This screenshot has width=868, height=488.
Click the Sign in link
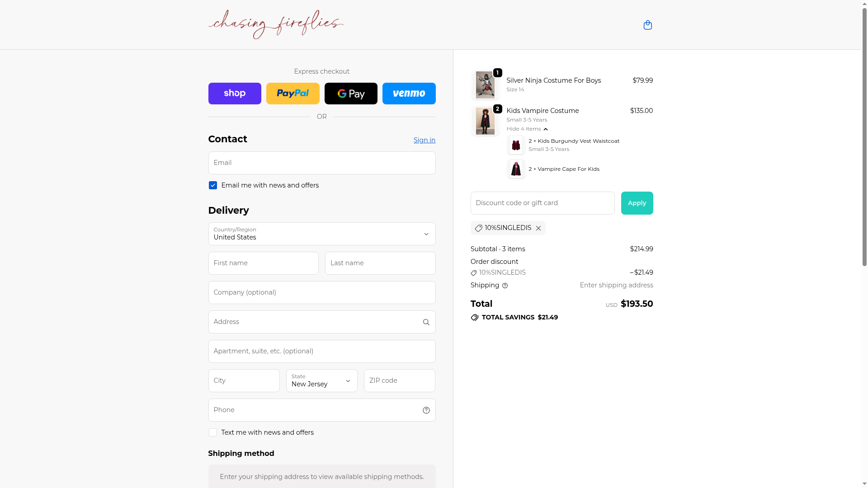coord(425,140)
